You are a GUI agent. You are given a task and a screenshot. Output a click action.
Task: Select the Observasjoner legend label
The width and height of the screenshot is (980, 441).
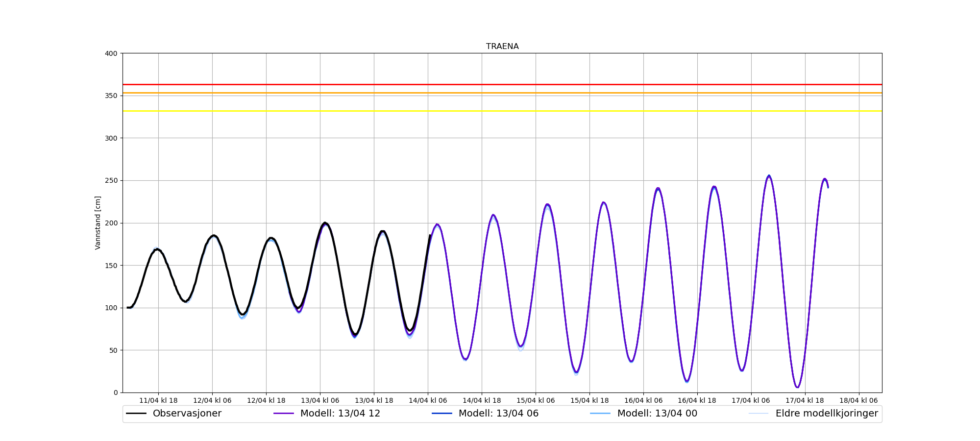coord(187,414)
